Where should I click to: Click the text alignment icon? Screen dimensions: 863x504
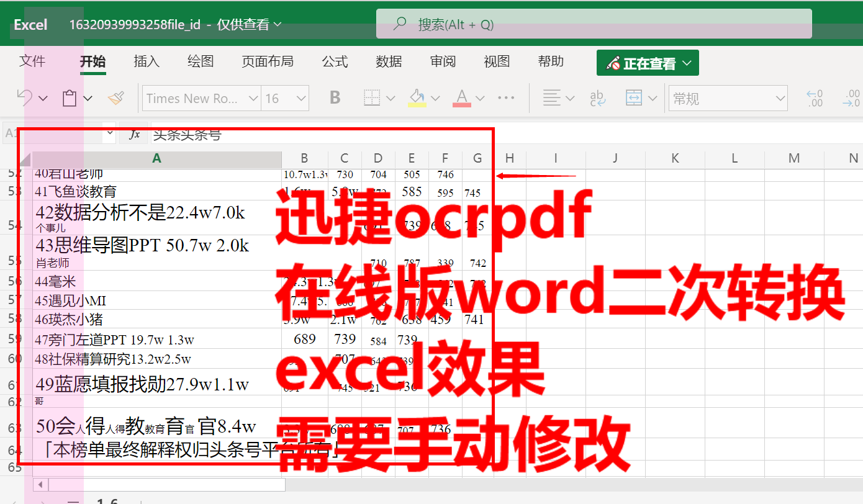click(551, 97)
